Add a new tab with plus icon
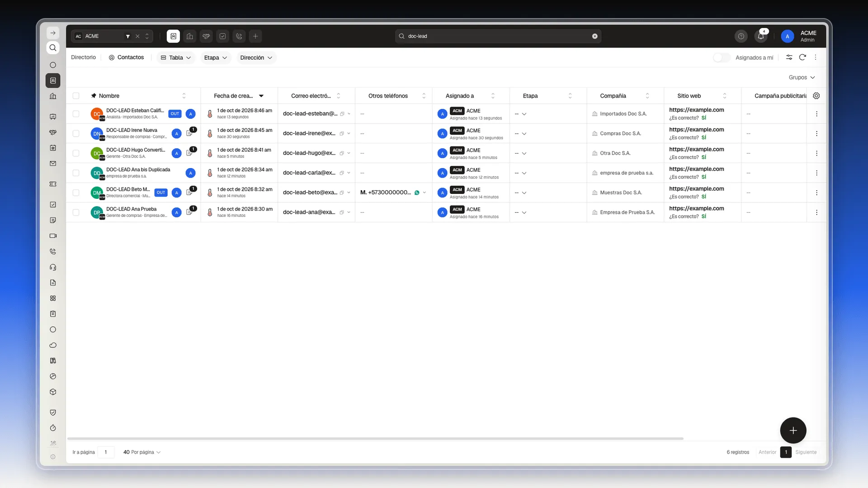 (x=255, y=36)
